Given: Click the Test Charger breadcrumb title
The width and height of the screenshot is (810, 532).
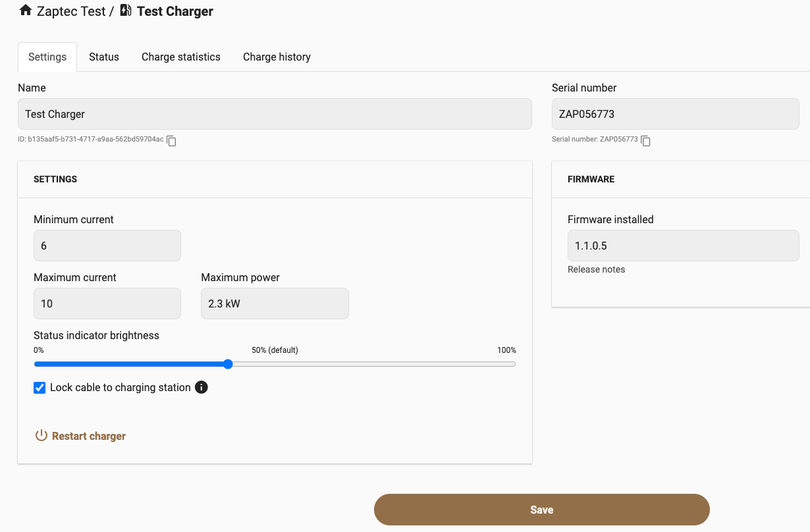Looking at the screenshot, I should 175,11.
